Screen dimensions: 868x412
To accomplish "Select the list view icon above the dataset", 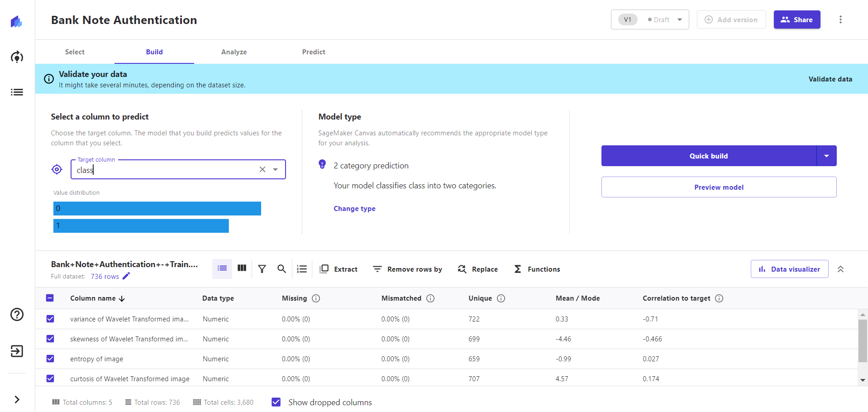I will [222, 268].
